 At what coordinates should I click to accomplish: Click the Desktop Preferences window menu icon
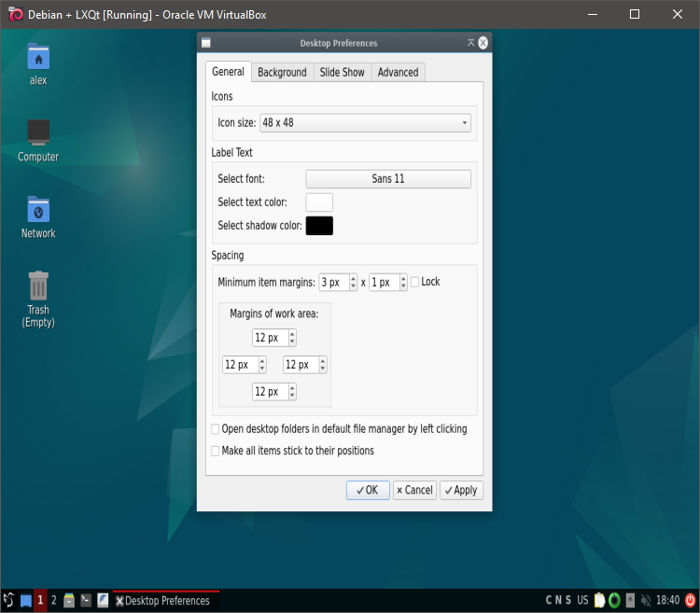206,43
